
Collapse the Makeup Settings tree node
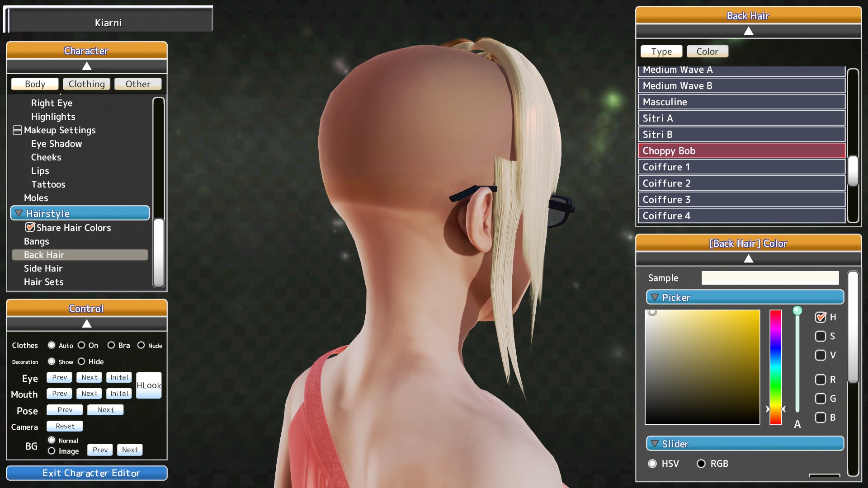click(17, 130)
